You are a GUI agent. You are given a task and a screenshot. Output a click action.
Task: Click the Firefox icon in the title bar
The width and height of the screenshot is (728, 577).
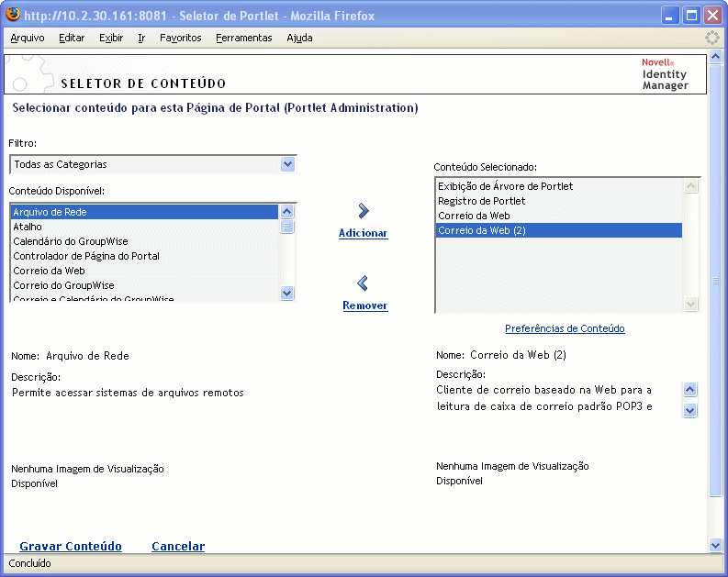(13, 14)
